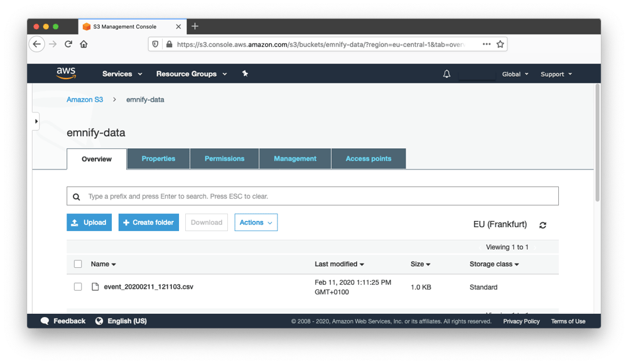This screenshot has width=628, height=364.
Task: Go to the Management tab
Action: click(x=295, y=159)
